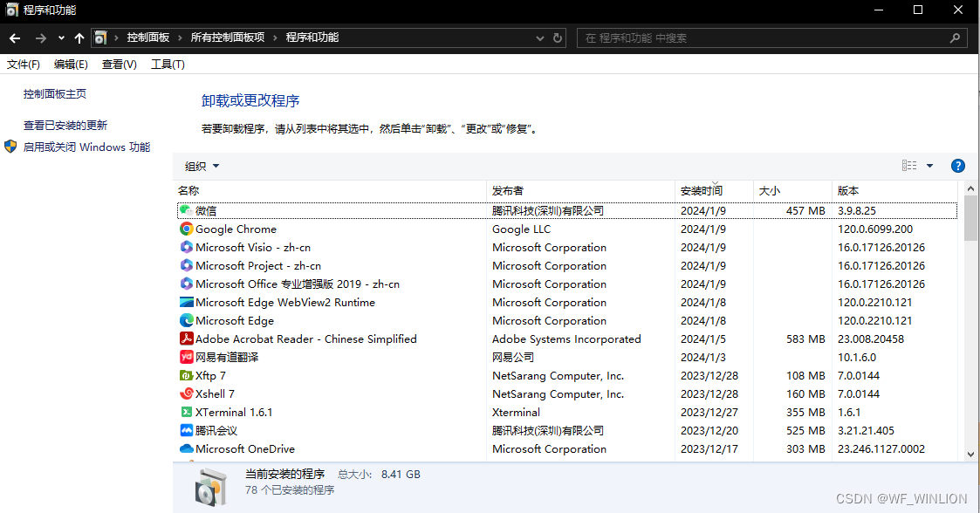Open help with the blue question mark

[x=957, y=166]
